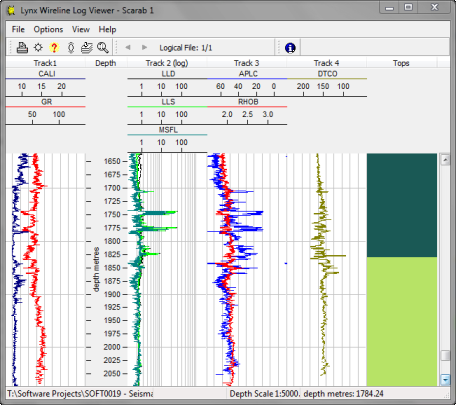Go to next logical file arrow

[144, 47]
